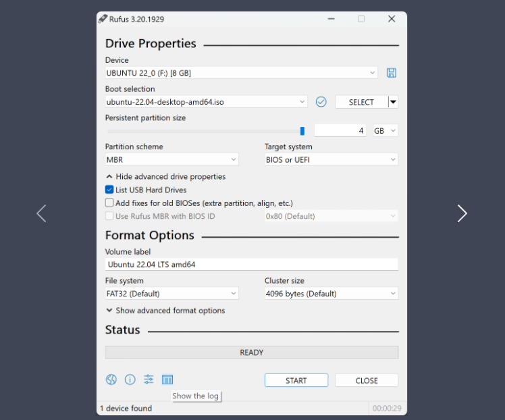Open the Device dropdown

click(x=242, y=73)
